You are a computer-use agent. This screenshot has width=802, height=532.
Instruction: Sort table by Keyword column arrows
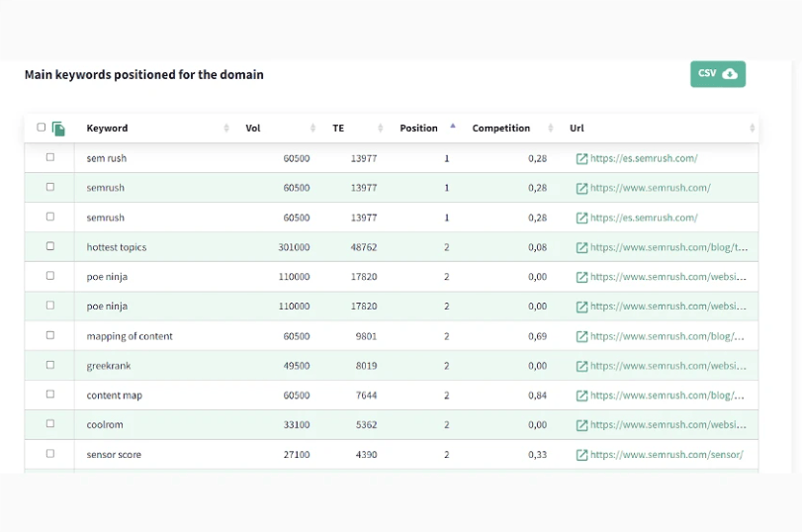pos(226,129)
